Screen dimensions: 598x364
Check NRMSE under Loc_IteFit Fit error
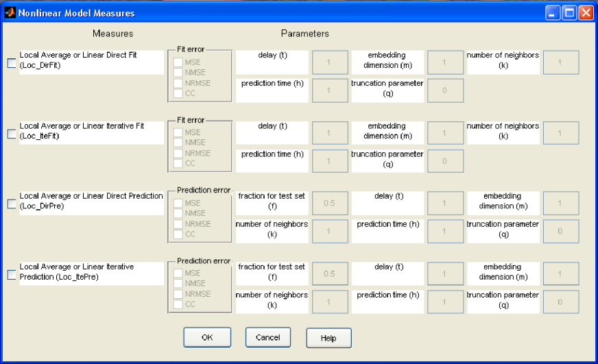178,154
